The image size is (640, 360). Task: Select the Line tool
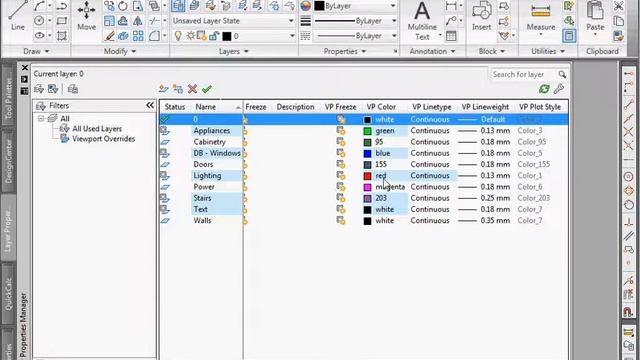18,15
